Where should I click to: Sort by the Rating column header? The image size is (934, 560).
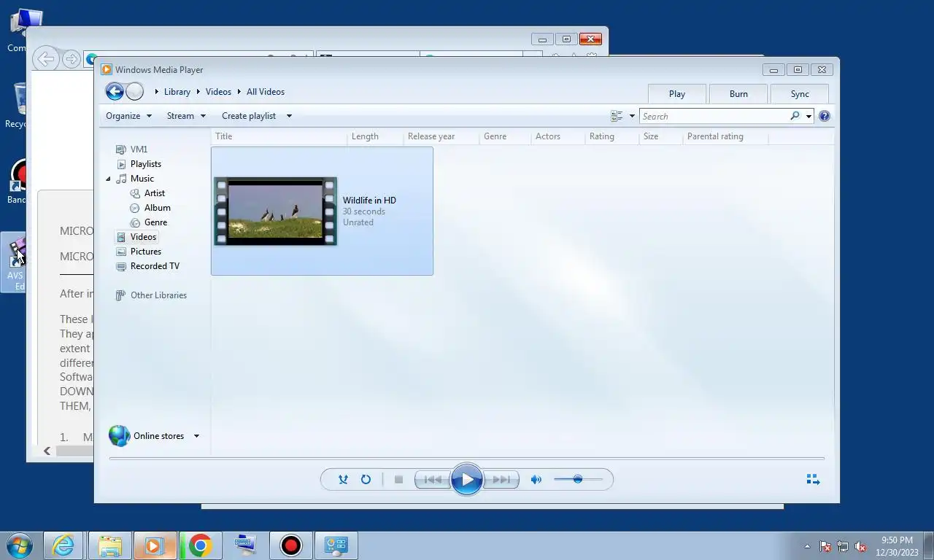[x=611, y=136]
